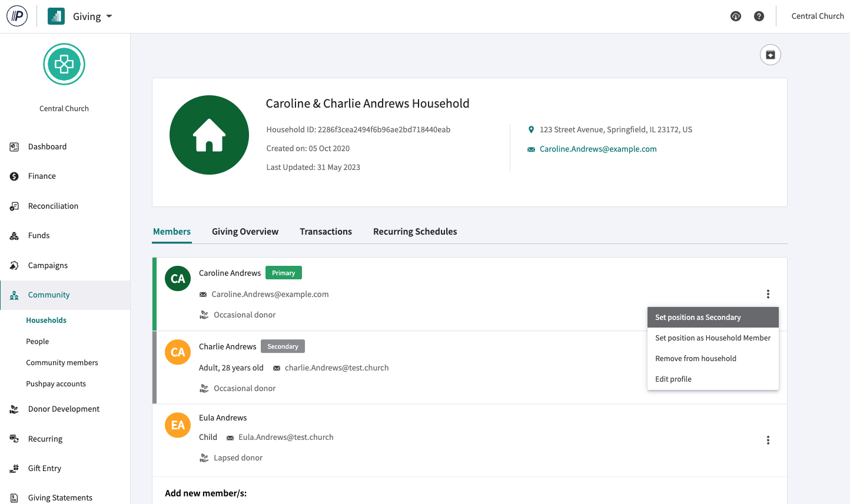The width and height of the screenshot is (850, 504).
Task: Click the Caroline.Andrews@example.com household email link
Action: 597,149
